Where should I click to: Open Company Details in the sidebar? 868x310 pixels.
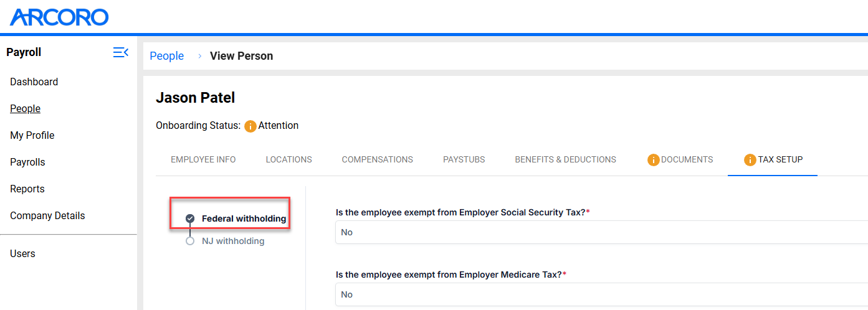tap(47, 216)
